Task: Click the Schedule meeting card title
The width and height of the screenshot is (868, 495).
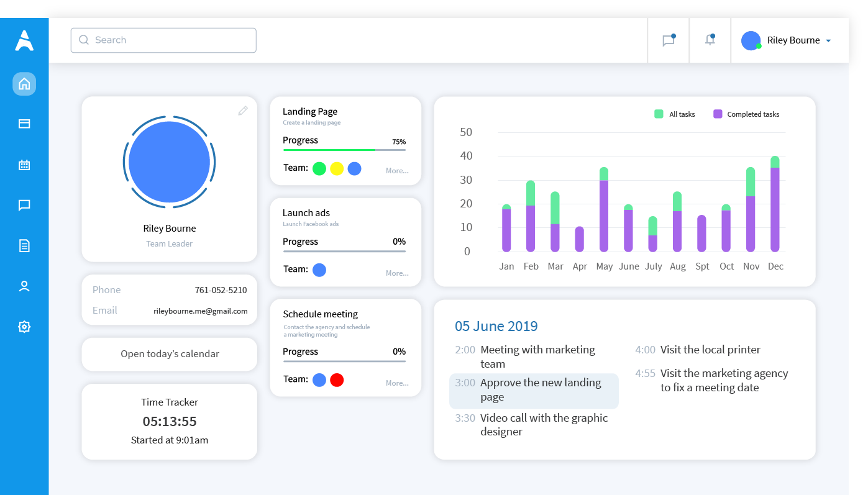Action: (321, 314)
